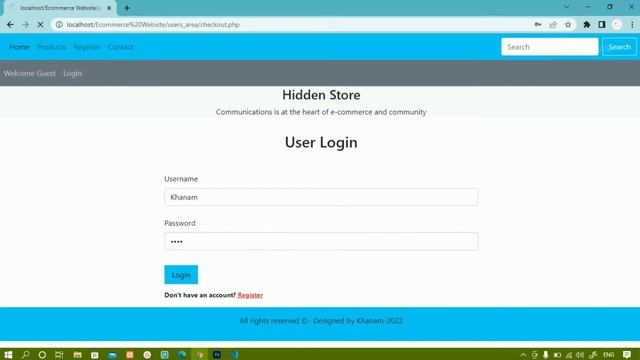Submit the form with the Login button
640x360 pixels.
(x=181, y=275)
